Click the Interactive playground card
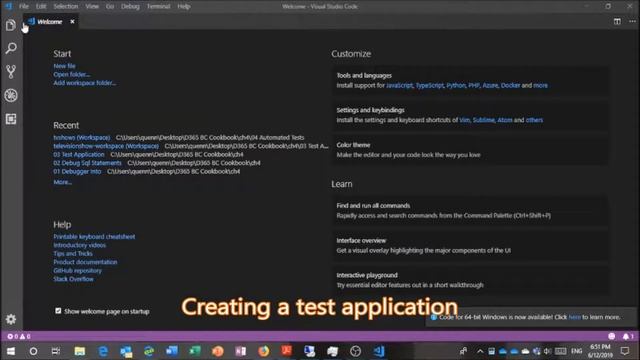640x360 pixels. (x=470, y=280)
